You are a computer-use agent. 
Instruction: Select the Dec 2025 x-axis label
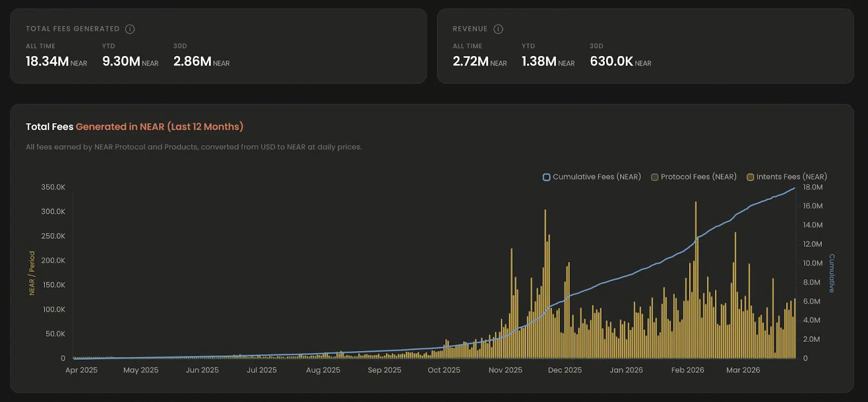[x=565, y=370]
